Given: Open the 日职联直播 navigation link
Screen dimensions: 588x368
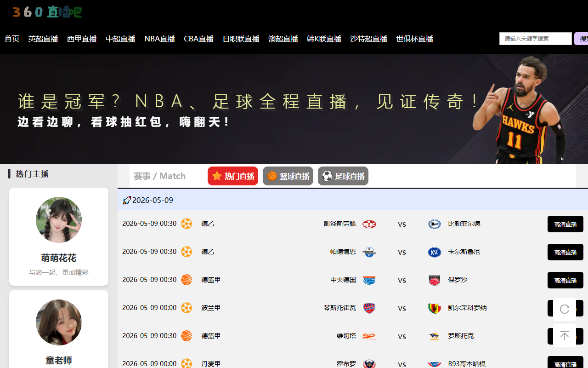Looking at the screenshot, I should [241, 39].
